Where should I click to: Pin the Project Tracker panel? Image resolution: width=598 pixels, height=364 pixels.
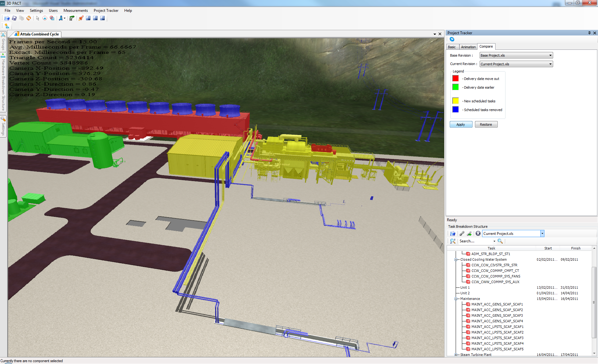(x=589, y=33)
